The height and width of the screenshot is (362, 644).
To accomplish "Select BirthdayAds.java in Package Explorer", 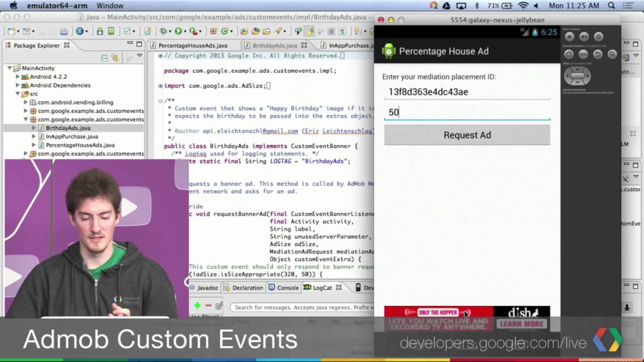I will tap(68, 128).
